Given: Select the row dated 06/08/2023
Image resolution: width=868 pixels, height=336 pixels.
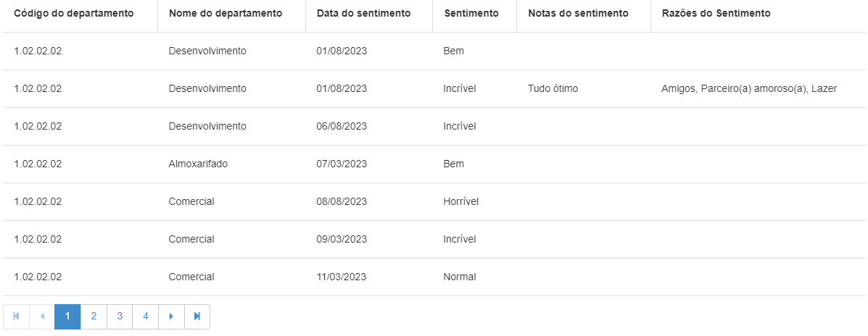Looking at the screenshot, I should point(342,127).
